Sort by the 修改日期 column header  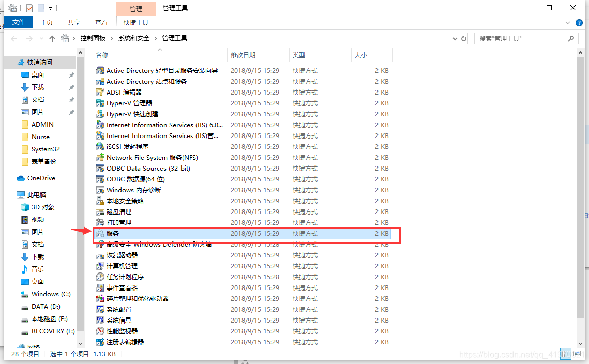point(258,55)
